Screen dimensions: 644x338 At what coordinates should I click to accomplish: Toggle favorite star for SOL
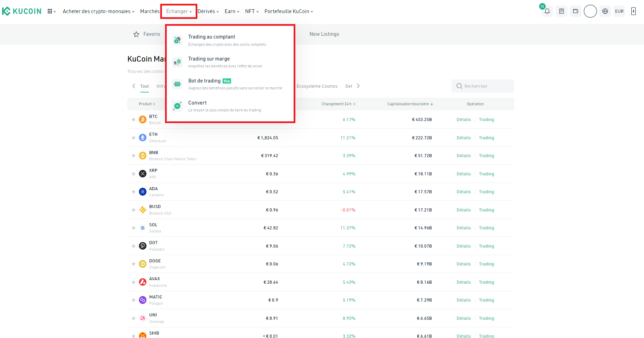(x=133, y=228)
